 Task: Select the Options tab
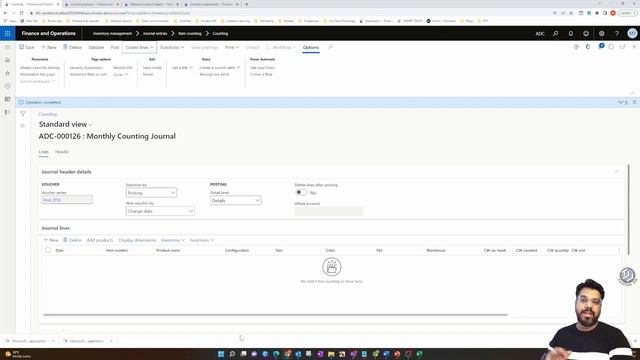(311, 47)
